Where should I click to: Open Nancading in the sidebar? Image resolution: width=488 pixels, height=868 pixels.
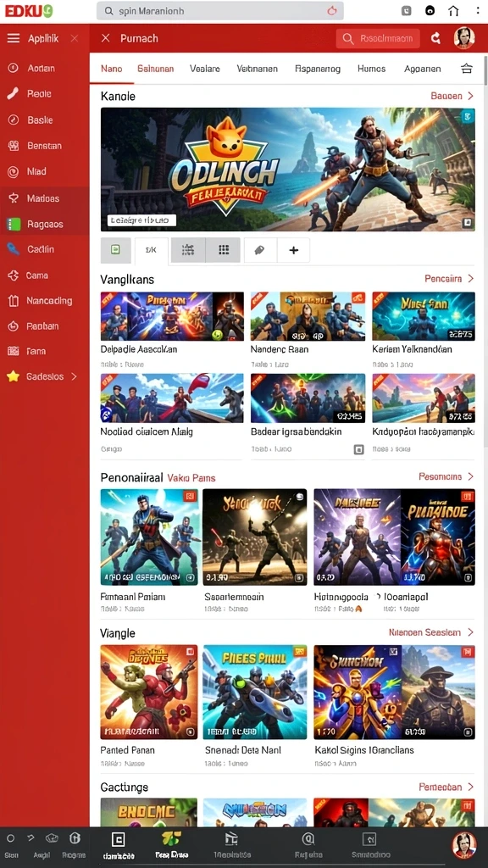pos(49,301)
